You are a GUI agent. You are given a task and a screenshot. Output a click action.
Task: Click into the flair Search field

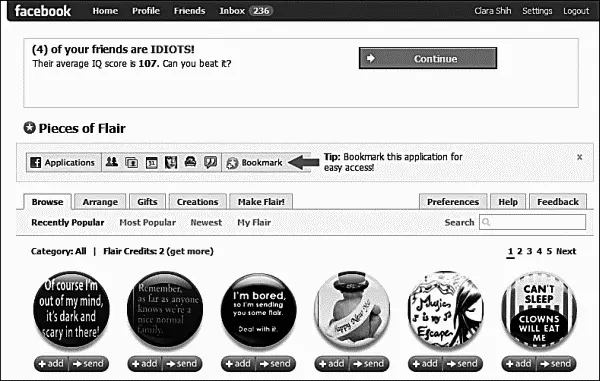[532, 222]
